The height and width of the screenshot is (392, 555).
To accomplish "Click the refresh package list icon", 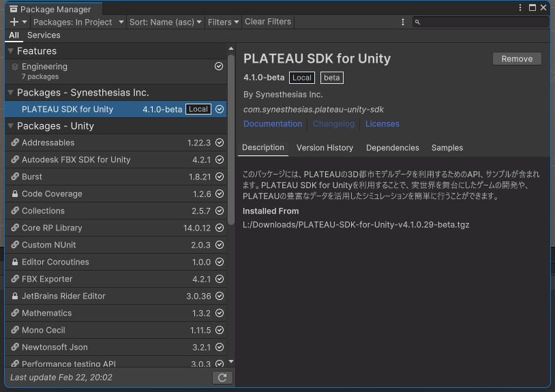I will [222, 378].
